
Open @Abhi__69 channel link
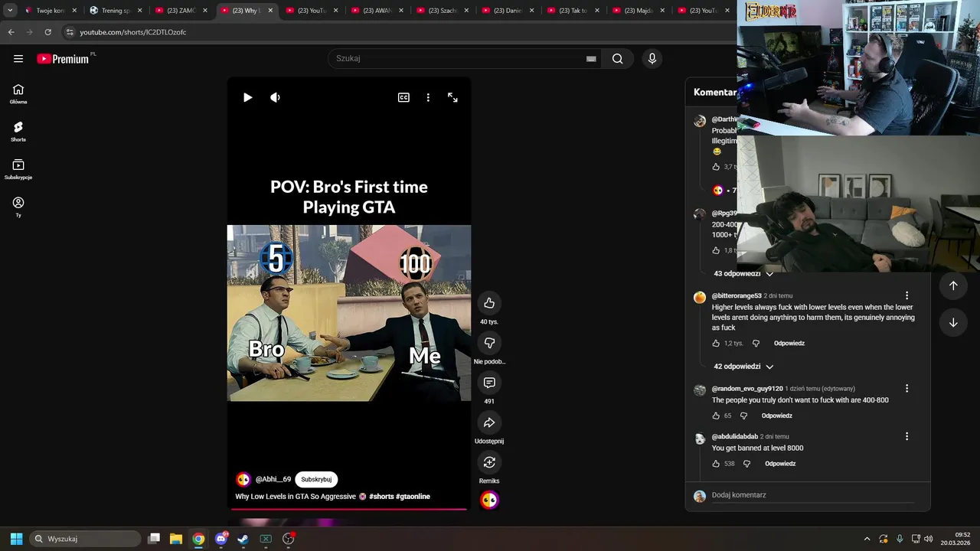pos(273,479)
